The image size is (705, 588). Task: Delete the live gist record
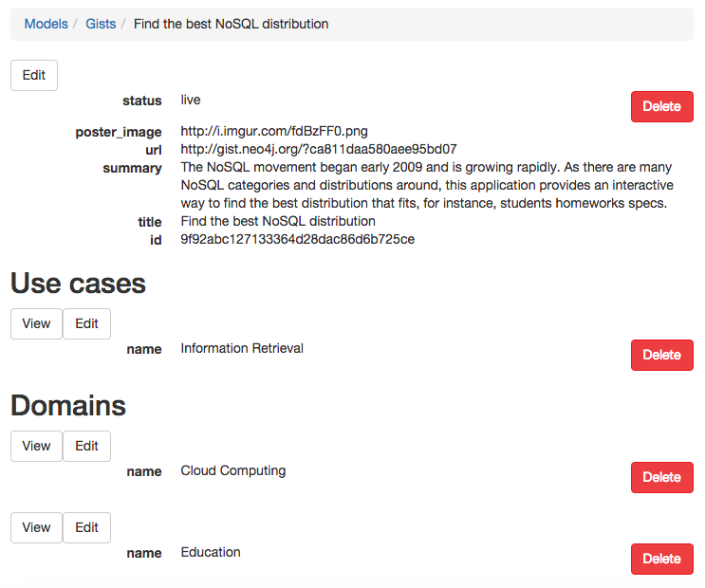click(x=662, y=106)
